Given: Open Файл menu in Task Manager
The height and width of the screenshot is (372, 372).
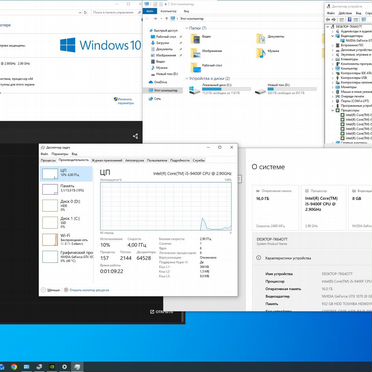Looking at the screenshot, I should [44, 154].
